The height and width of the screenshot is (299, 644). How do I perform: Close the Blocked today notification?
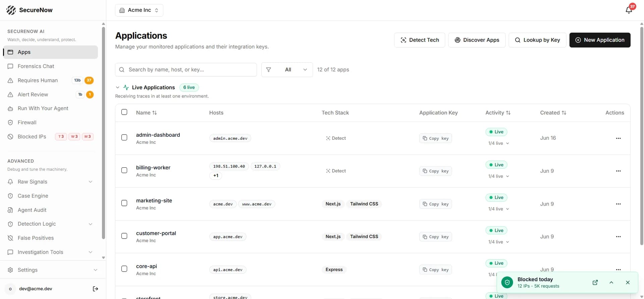point(628,283)
